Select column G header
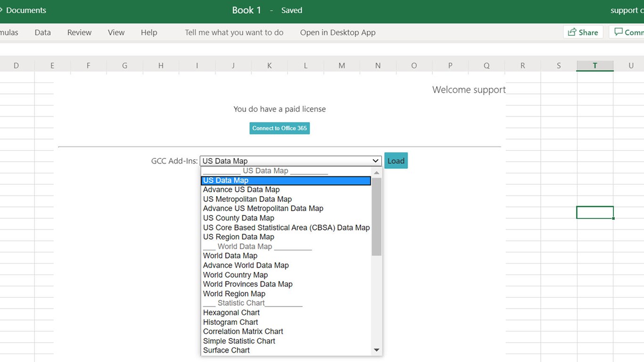The image size is (644, 362). [x=124, y=66]
